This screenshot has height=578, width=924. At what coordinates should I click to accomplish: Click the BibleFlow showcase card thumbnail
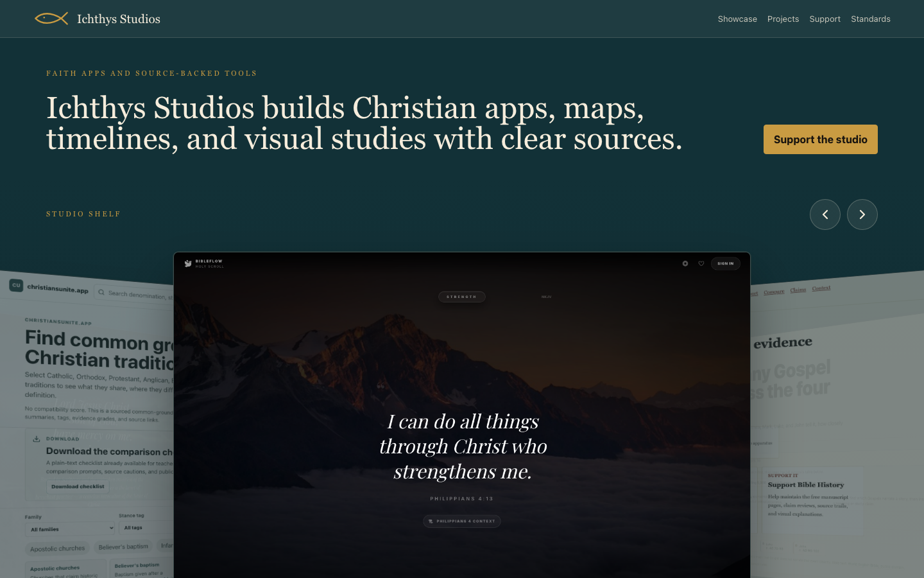coord(462,415)
